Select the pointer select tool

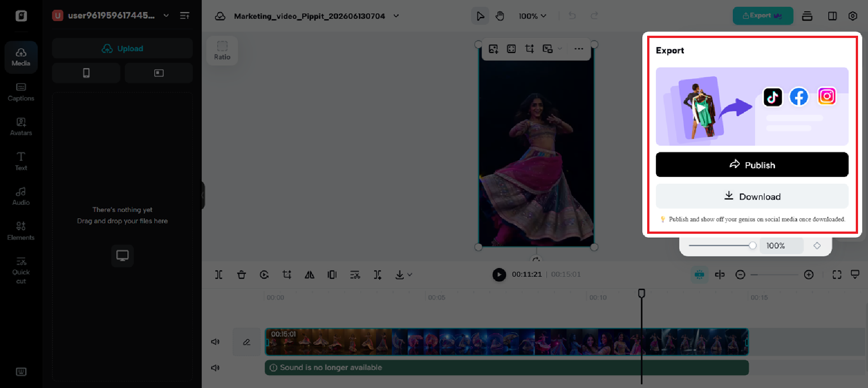(480, 16)
